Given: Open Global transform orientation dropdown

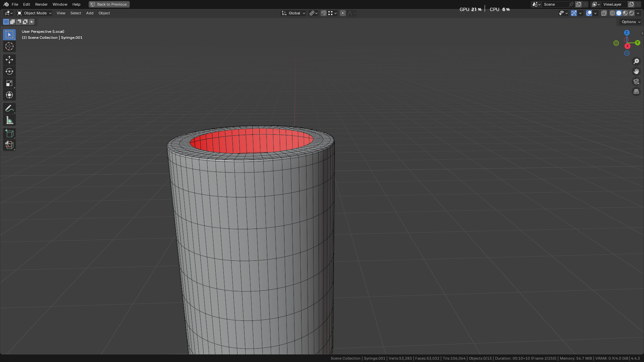Looking at the screenshot, I should click(293, 13).
